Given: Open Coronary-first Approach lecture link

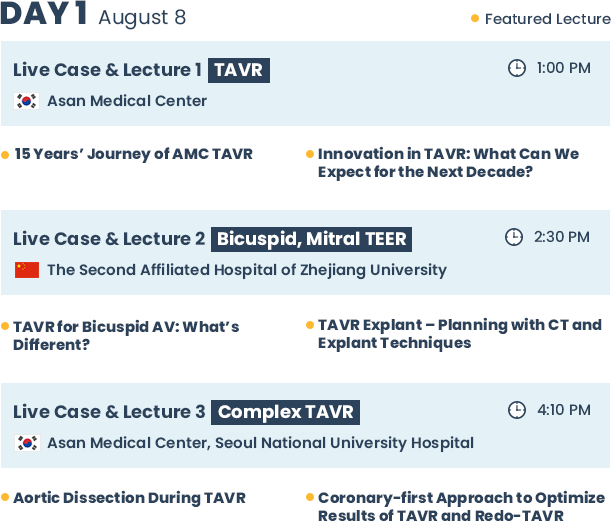Looking at the screenshot, I should click(x=461, y=506).
